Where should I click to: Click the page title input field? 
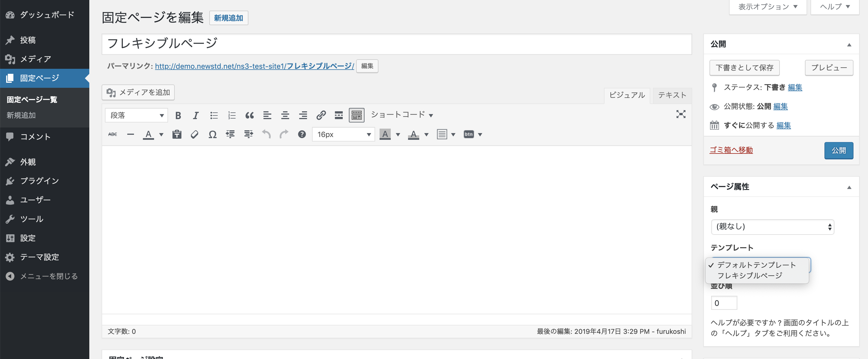pos(396,44)
